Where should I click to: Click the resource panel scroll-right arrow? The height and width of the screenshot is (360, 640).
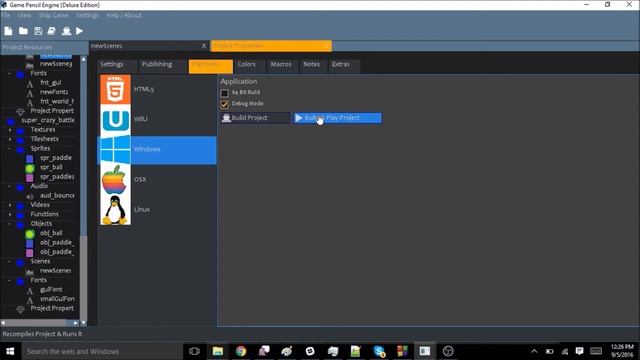click(76, 323)
